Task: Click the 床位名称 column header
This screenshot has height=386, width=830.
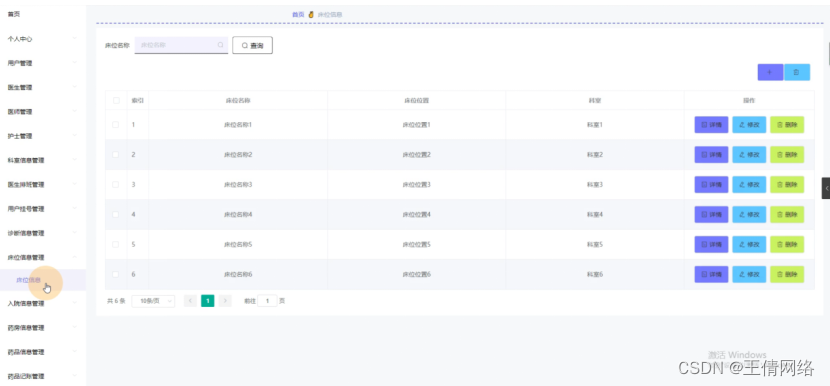Action: tap(238, 100)
